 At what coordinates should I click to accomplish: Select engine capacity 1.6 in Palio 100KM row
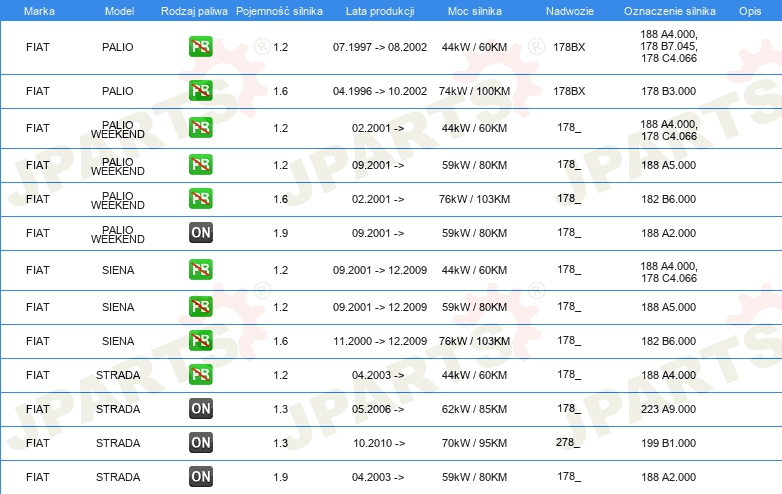coord(281,91)
